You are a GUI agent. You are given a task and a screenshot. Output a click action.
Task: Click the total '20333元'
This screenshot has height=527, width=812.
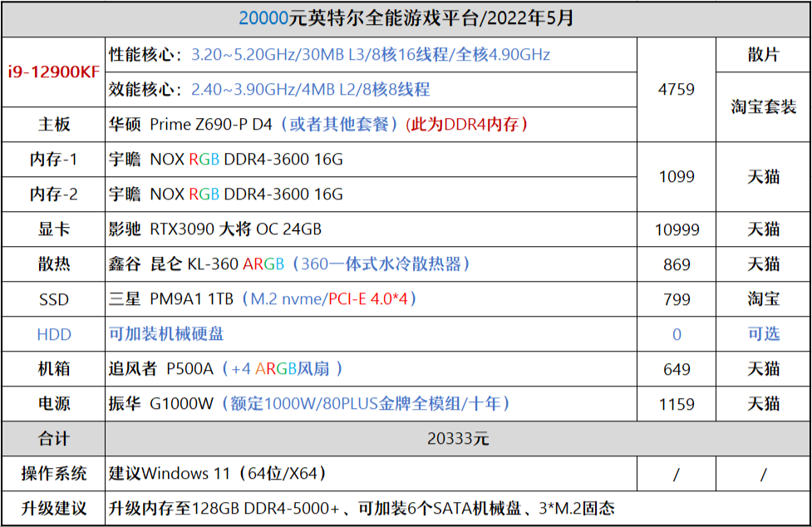click(x=458, y=439)
